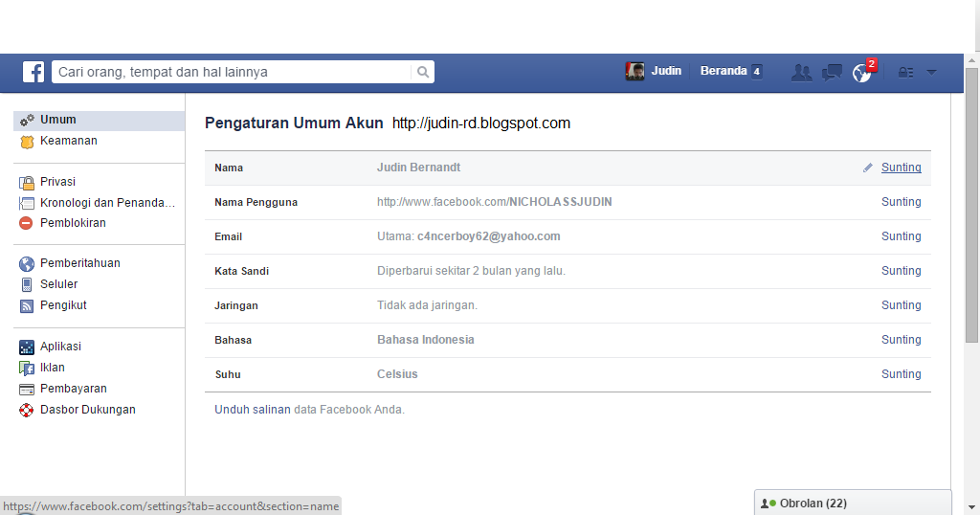Open the Obrolan (22) chat bar

point(853,504)
